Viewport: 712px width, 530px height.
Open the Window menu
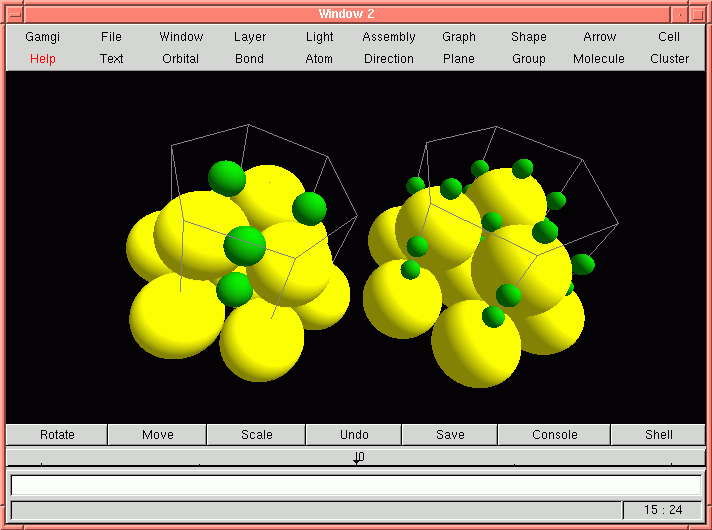coord(181,37)
